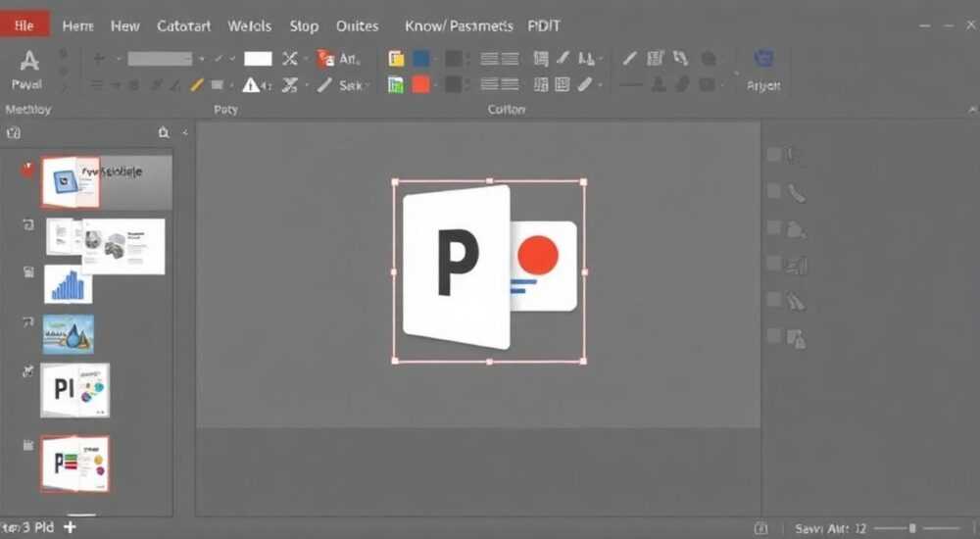Click the grid box icon in Colton bottom row
This screenshot has width=980, height=539.
click(562, 84)
